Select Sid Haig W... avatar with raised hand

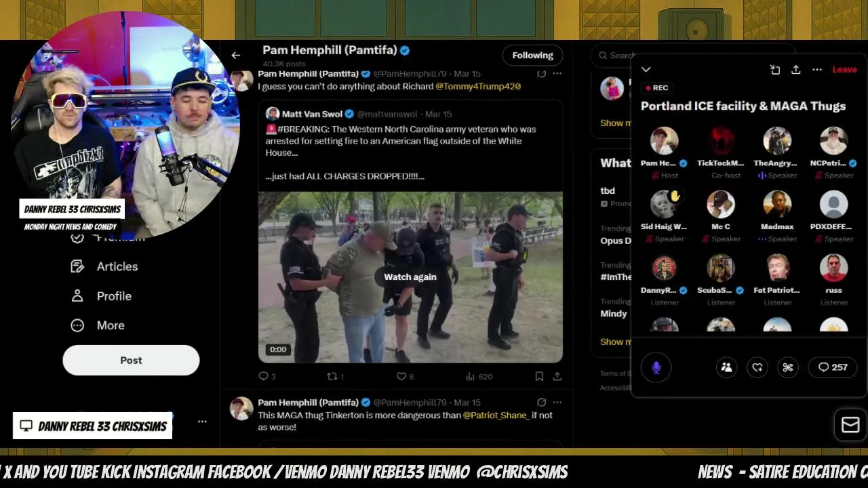(665, 205)
